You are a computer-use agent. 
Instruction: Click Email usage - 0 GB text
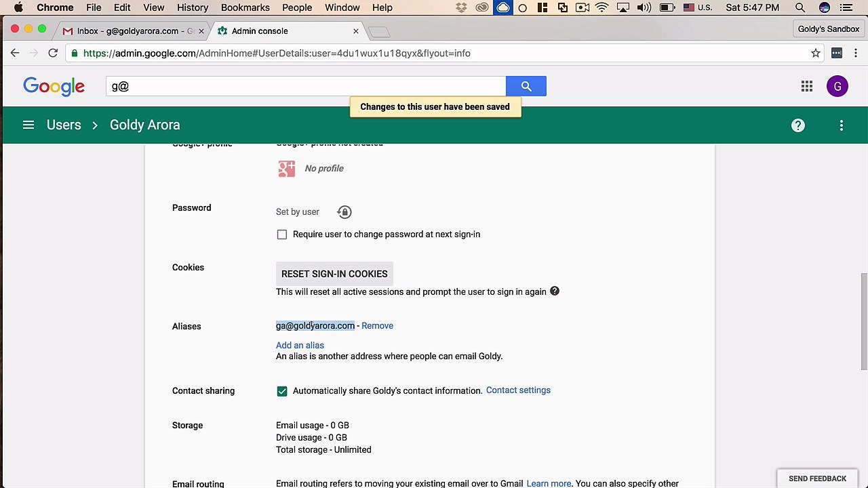[313, 426]
